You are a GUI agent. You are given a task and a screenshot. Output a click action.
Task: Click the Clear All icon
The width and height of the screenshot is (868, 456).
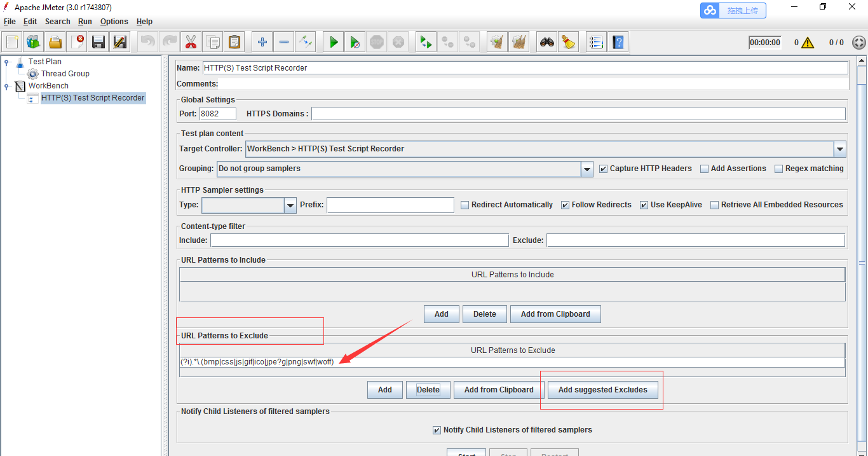coord(519,42)
